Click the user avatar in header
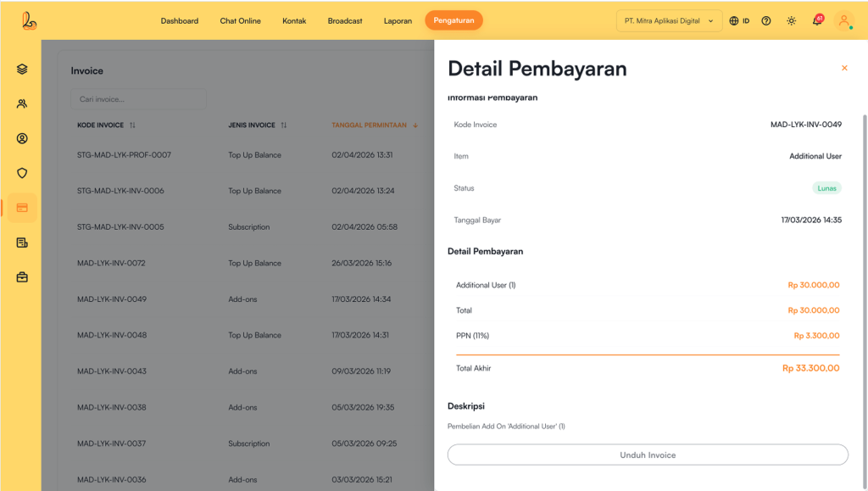 click(x=844, y=21)
